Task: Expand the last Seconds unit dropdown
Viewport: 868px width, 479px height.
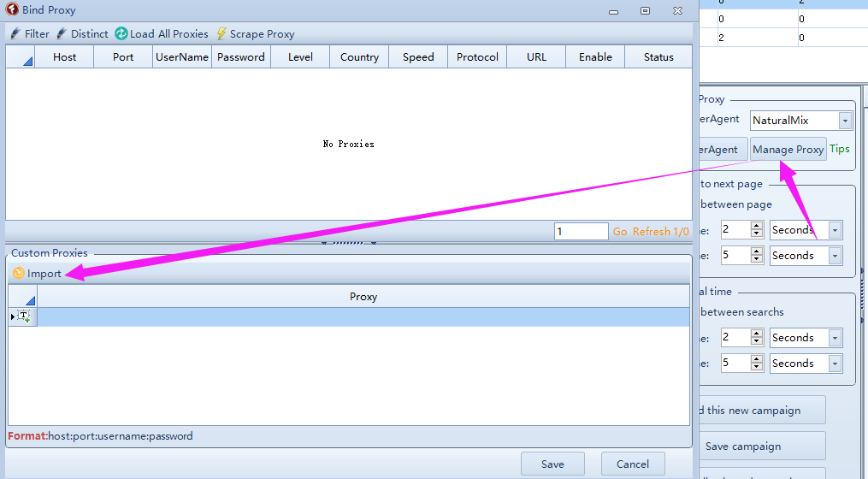Action: tap(835, 364)
